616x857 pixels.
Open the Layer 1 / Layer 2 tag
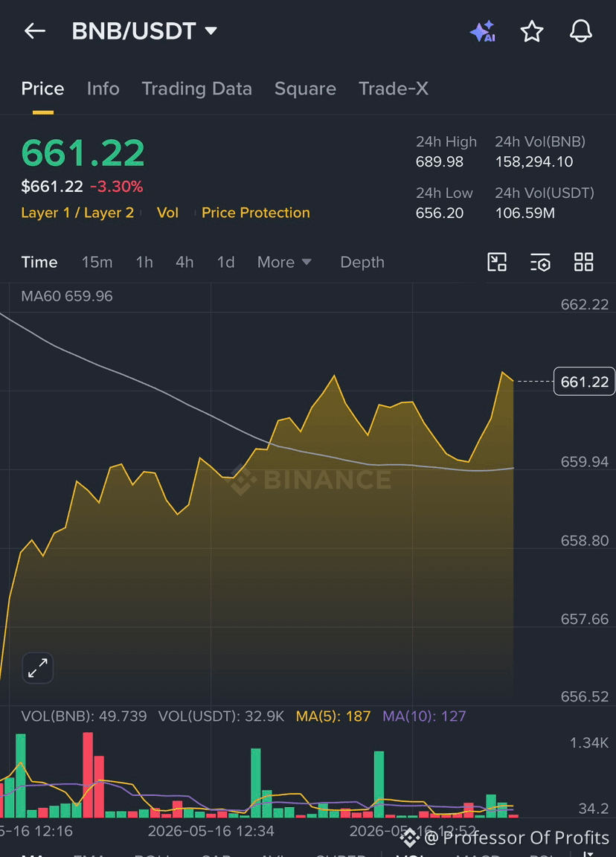tap(77, 213)
